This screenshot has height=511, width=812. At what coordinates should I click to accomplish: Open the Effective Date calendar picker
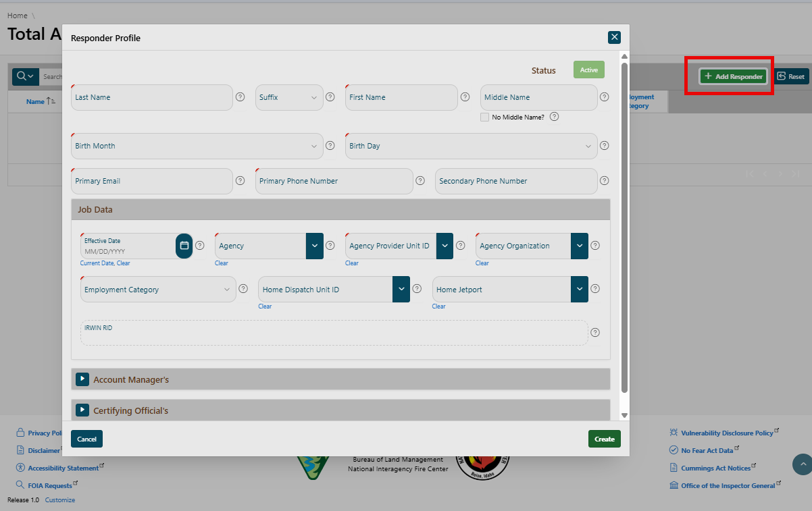click(x=184, y=246)
